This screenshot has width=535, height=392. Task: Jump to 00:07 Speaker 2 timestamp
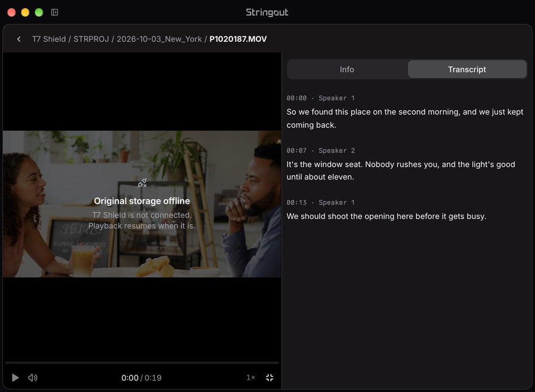coord(320,150)
